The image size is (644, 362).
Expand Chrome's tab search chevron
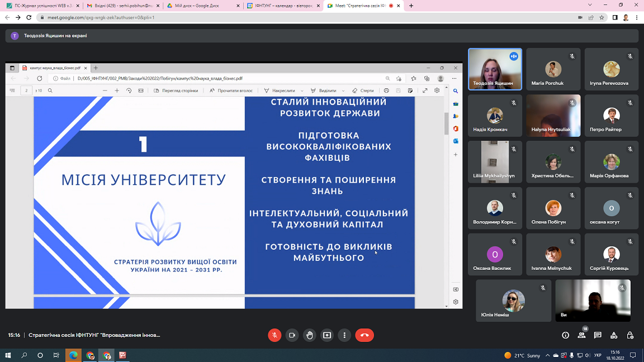point(590,5)
